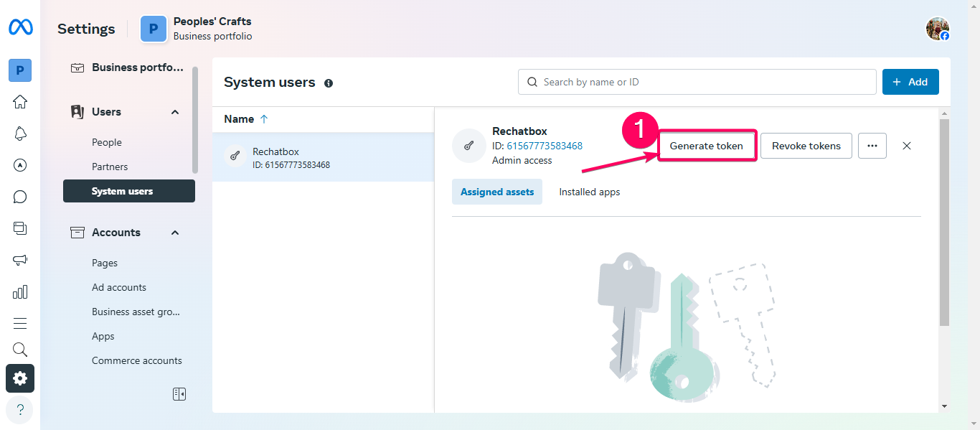Select System users in sidebar
Viewport: 980px width, 430px height.
[x=129, y=191]
